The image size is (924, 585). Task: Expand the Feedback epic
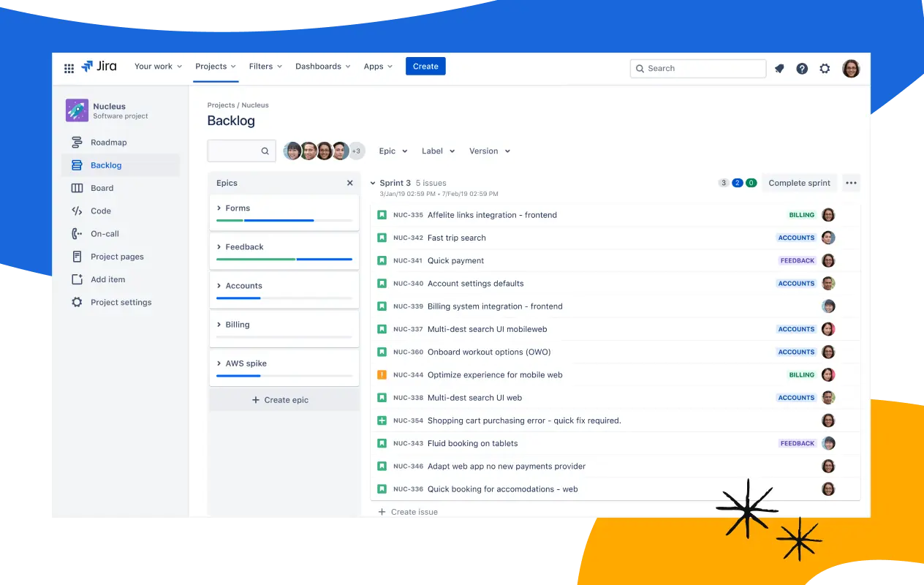pyautogui.click(x=219, y=247)
